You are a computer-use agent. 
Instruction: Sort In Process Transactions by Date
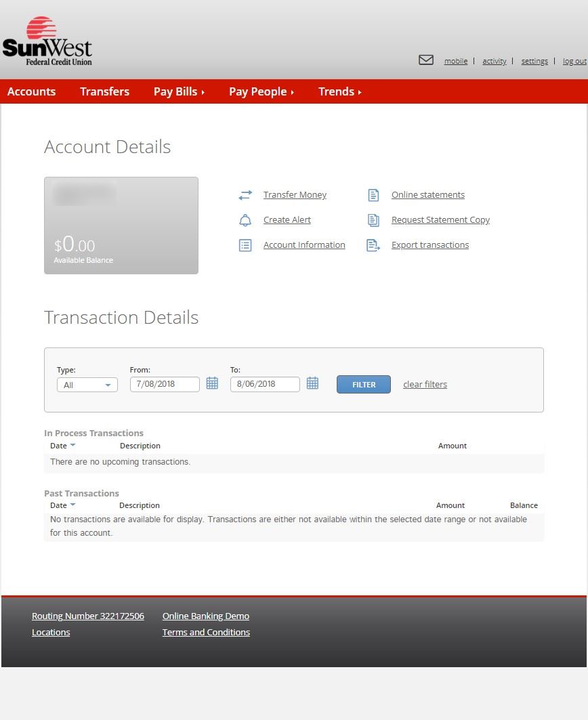pyautogui.click(x=62, y=446)
